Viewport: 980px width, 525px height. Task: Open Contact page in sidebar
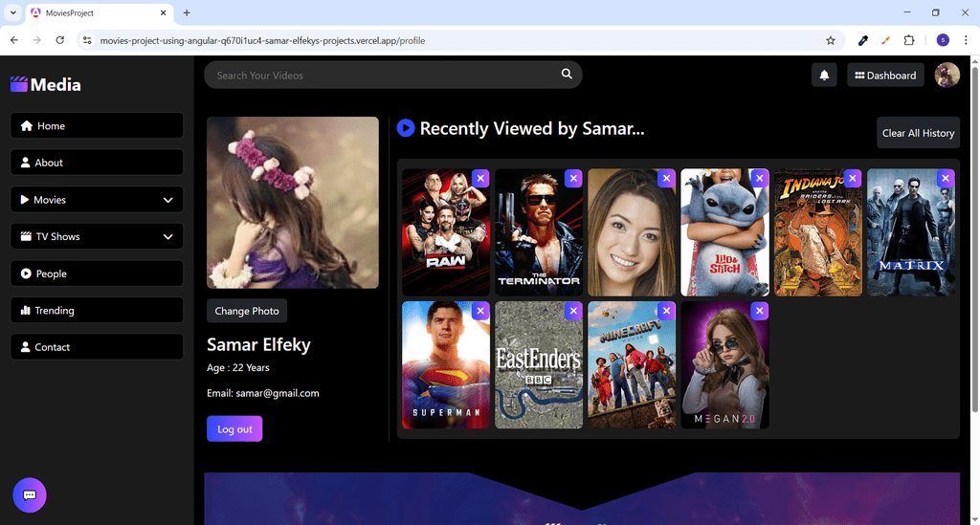coord(97,347)
